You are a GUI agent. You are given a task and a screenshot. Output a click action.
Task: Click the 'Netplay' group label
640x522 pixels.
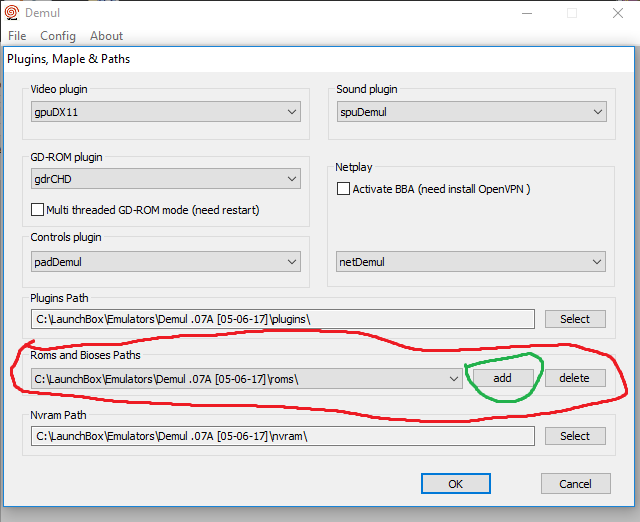coord(354,167)
